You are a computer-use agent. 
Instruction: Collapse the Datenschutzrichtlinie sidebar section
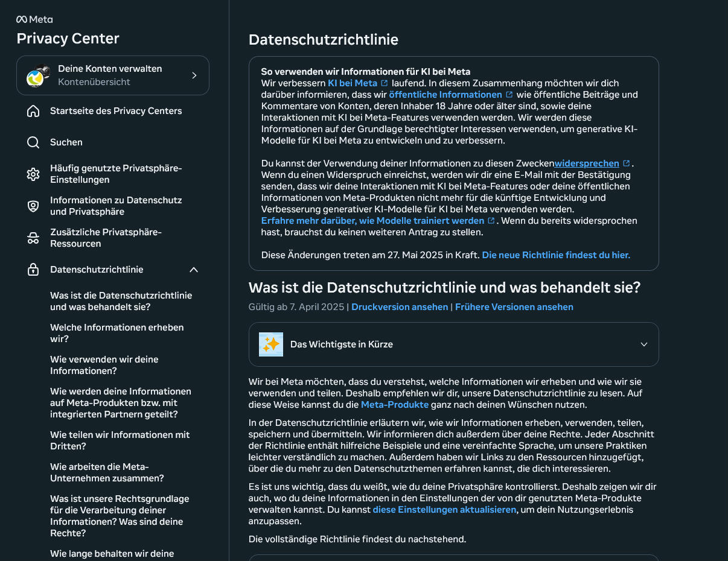point(194,270)
